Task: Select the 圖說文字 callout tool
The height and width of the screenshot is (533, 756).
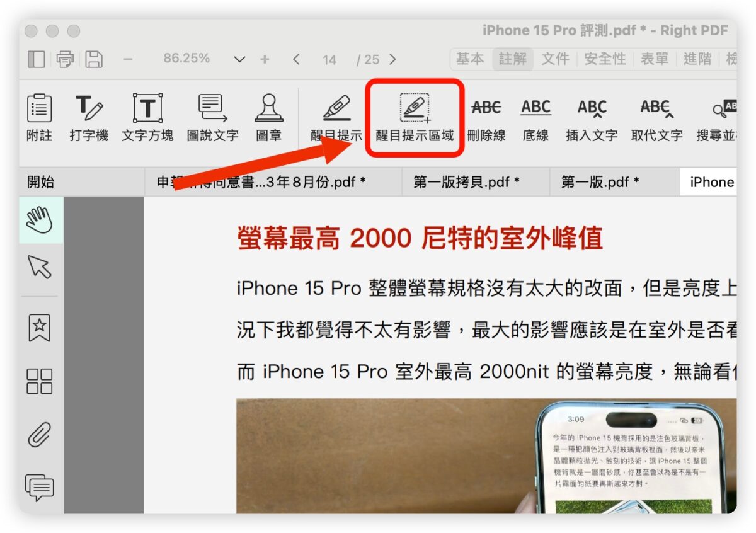Action: 213,118
